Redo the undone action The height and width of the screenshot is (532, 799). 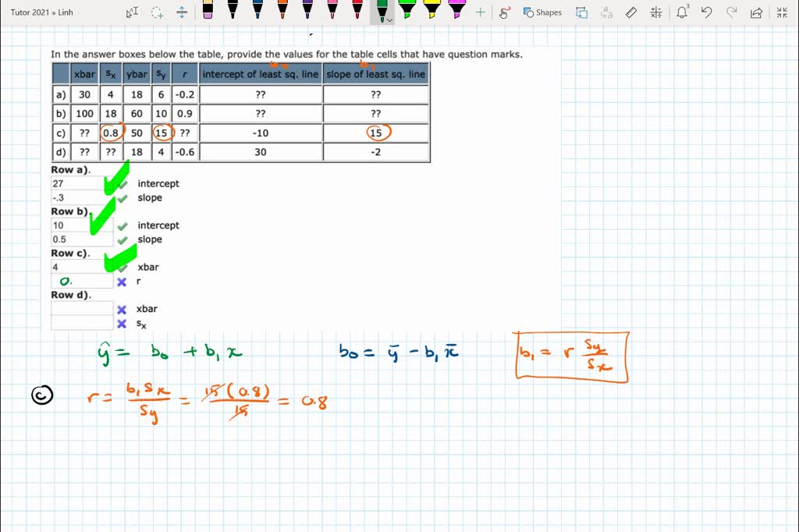(x=730, y=12)
